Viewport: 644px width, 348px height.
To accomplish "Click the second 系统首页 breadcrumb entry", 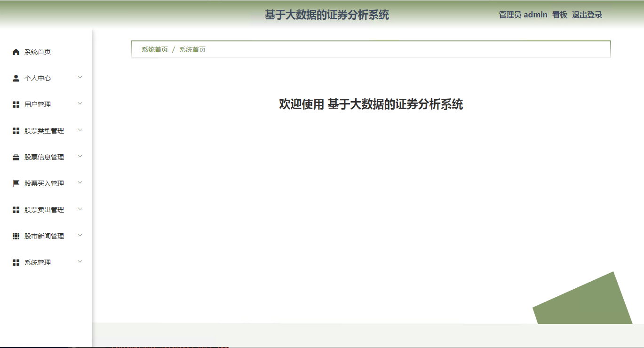I will pos(192,49).
